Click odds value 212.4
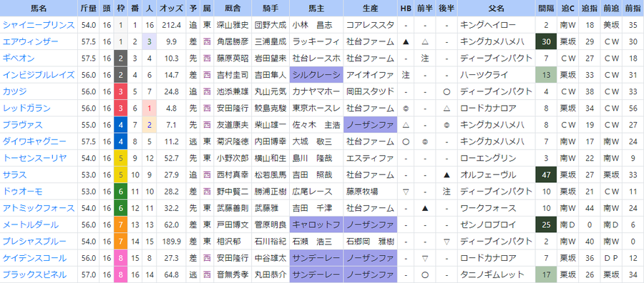Image resolution: width=644 pixels, height=283 pixels. [x=171, y=25]
